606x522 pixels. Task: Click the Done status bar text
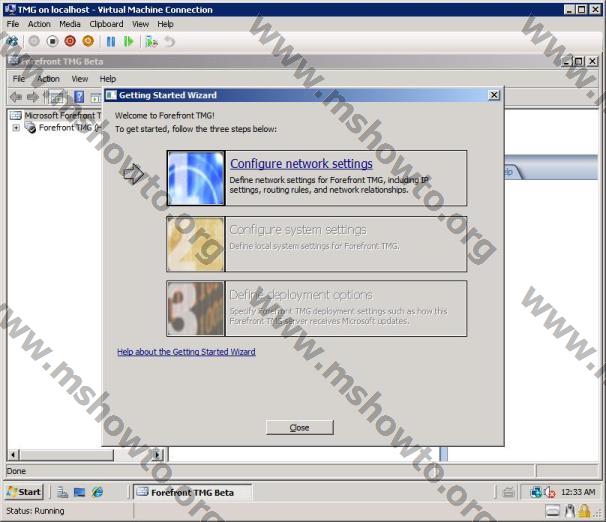tap(16, 471)
